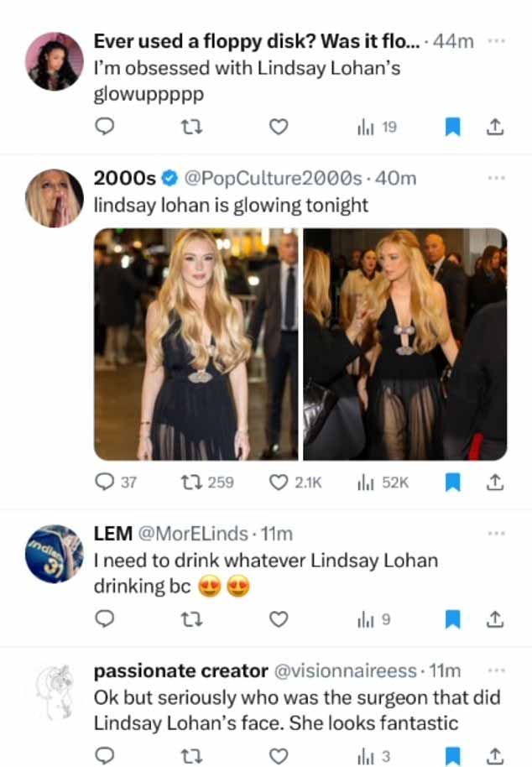
Task: Open more options for the glowup tweet
Action: (x=496, y=41)
